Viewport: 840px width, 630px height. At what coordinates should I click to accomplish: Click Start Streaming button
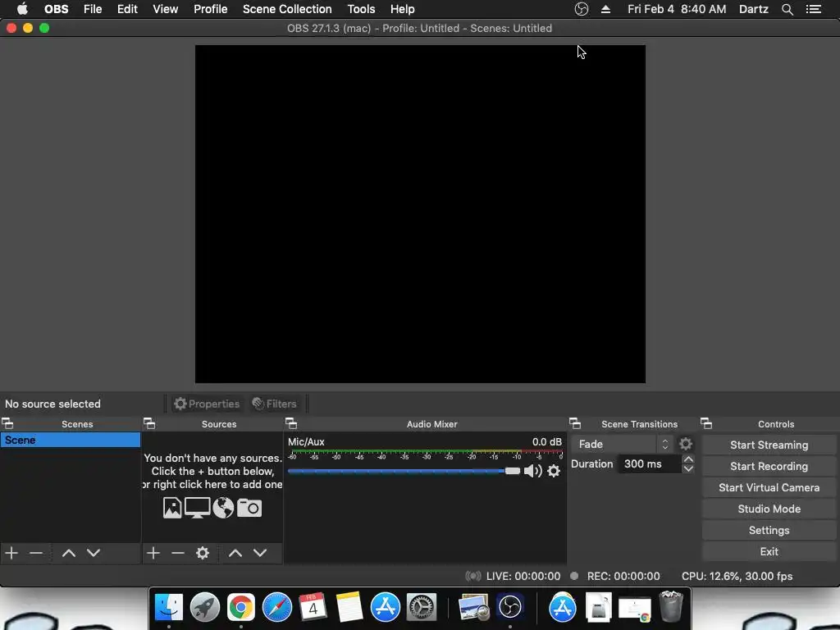[769, 445]
